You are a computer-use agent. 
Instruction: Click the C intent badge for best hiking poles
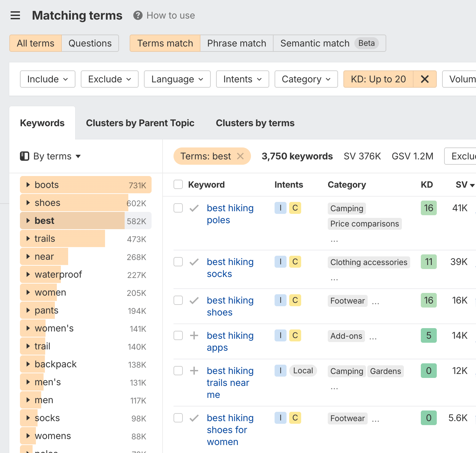295,208
